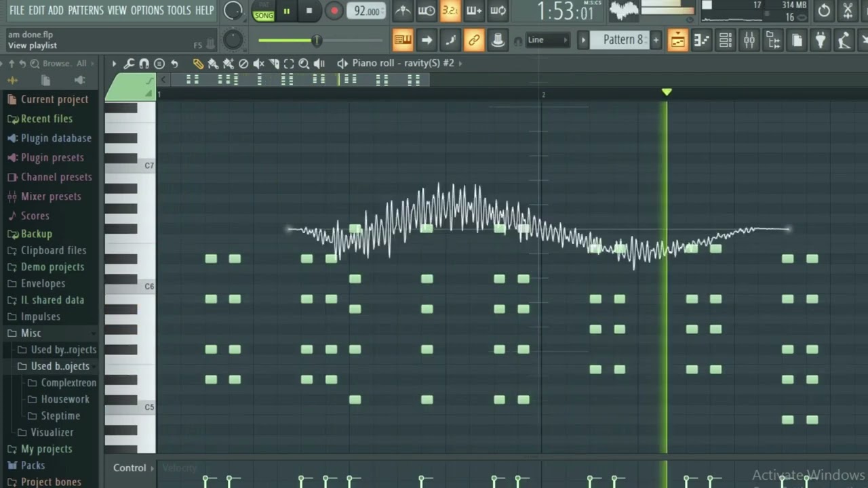Open the Mixer view button
The width and height of the screenshot is (868, 488).
(x=749, y=40)
